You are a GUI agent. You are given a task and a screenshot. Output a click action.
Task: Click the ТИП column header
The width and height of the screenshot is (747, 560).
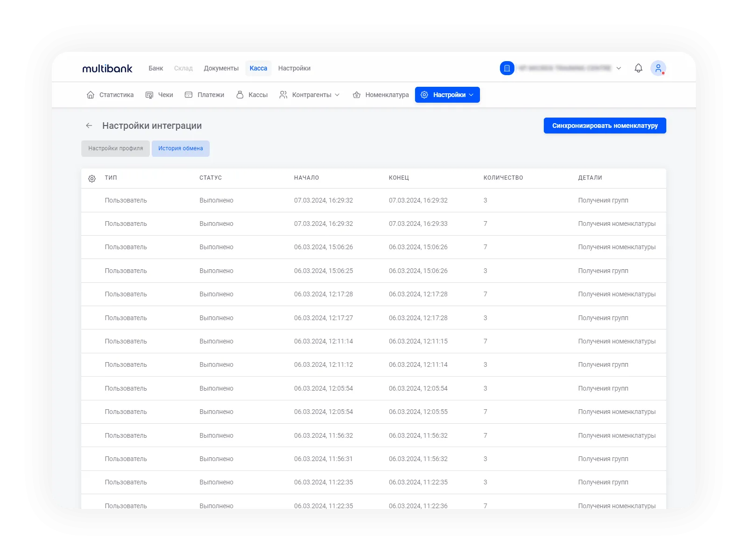click(111, 178)
